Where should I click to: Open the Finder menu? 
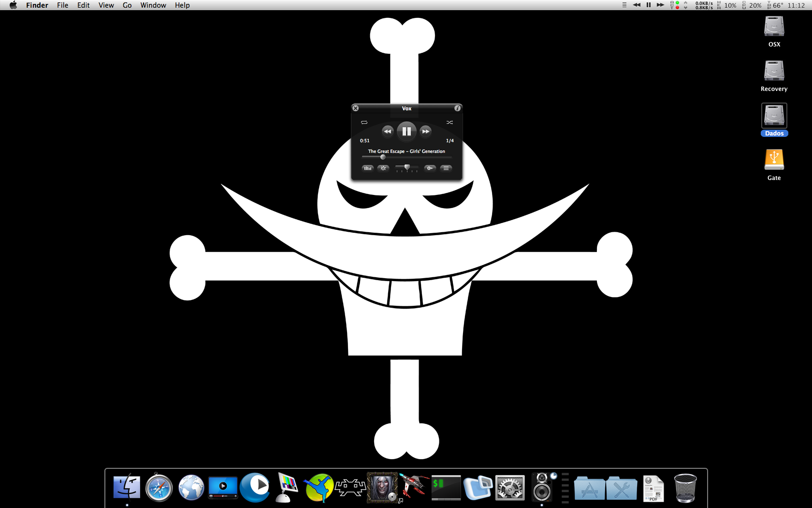coord(37,5)
